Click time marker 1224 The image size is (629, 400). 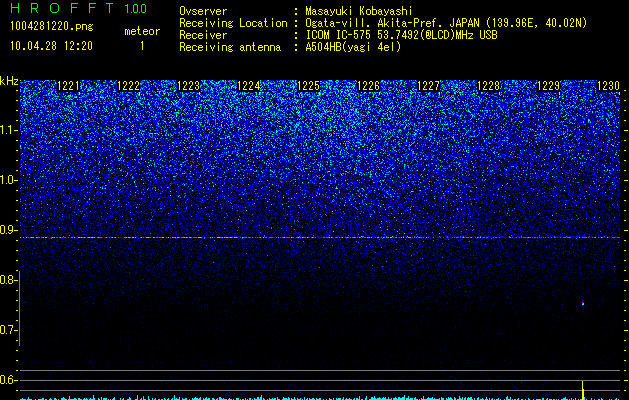(249, 86)
